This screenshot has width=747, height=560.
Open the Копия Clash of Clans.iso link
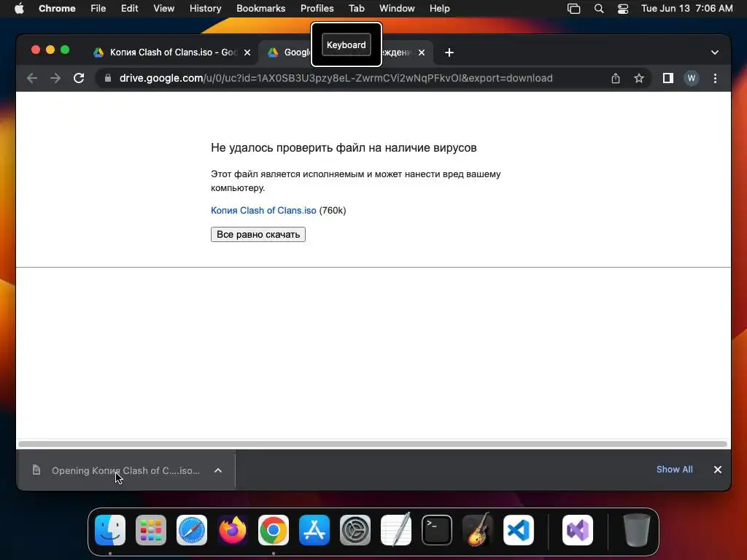263,211
